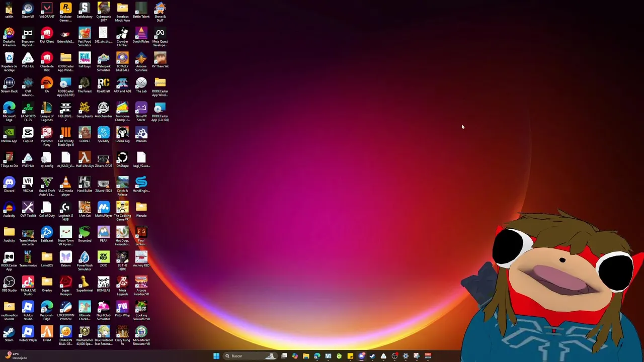Open the Hard Bullet shortcut
The height and width of the screenshot is (362, 644).
(85, 185)
